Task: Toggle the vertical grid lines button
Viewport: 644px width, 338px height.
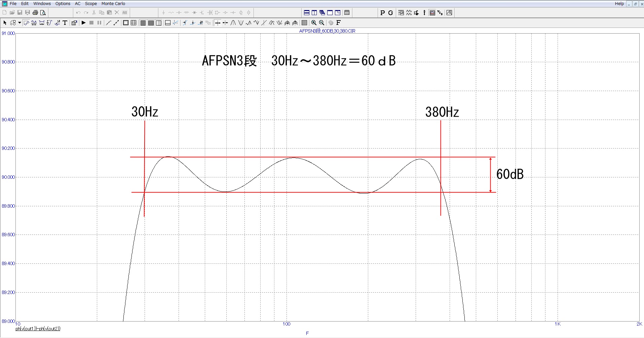Action: tap(143, 23)
